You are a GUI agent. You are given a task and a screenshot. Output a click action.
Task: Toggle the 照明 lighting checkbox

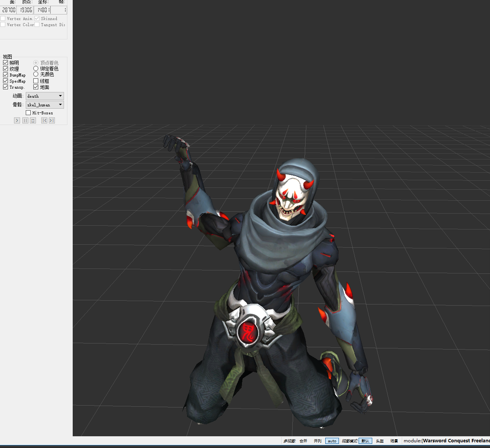(x=6, y=63)
